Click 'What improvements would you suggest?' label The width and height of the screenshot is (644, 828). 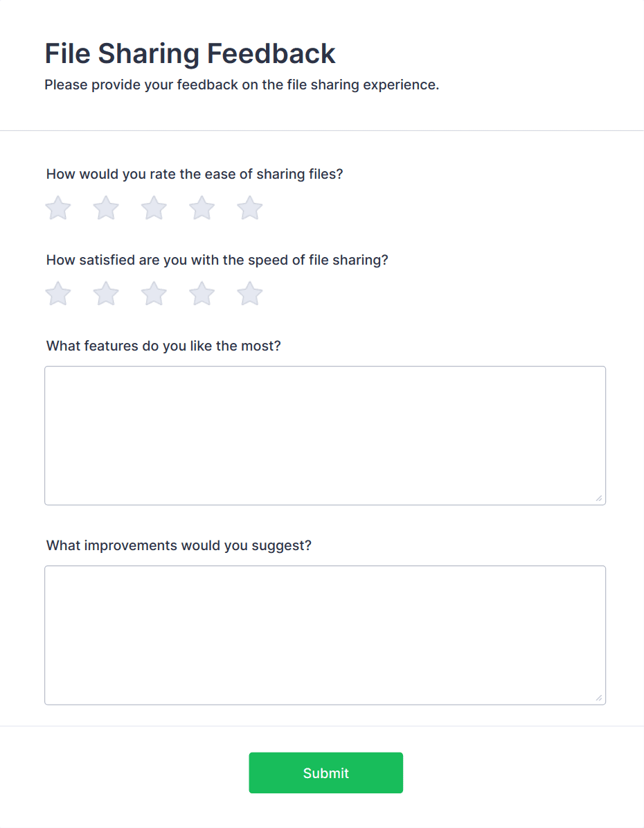(179, 545)
